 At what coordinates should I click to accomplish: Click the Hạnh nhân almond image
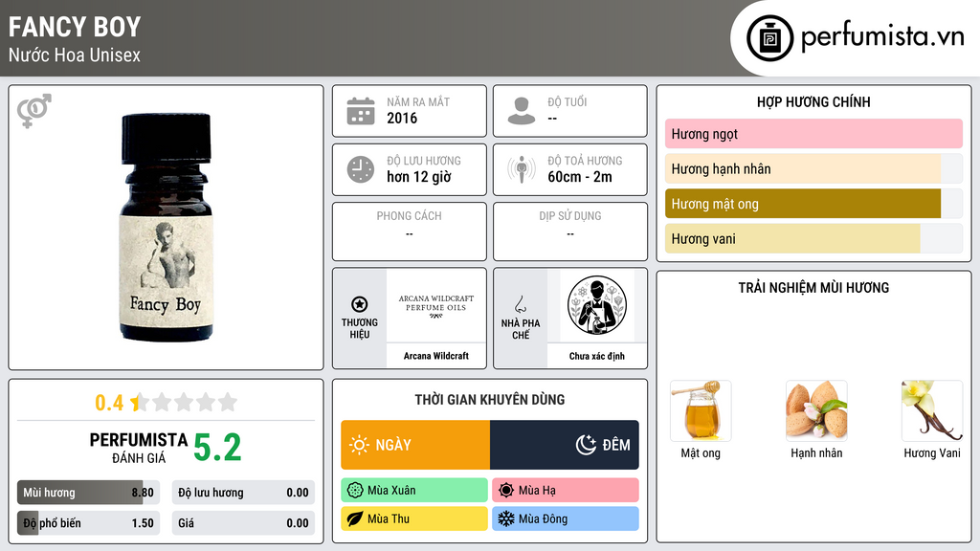coord(816,411)
